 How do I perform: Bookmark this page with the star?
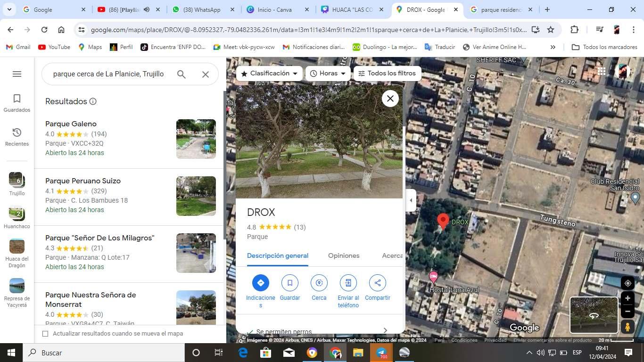[x=551, y=30]
